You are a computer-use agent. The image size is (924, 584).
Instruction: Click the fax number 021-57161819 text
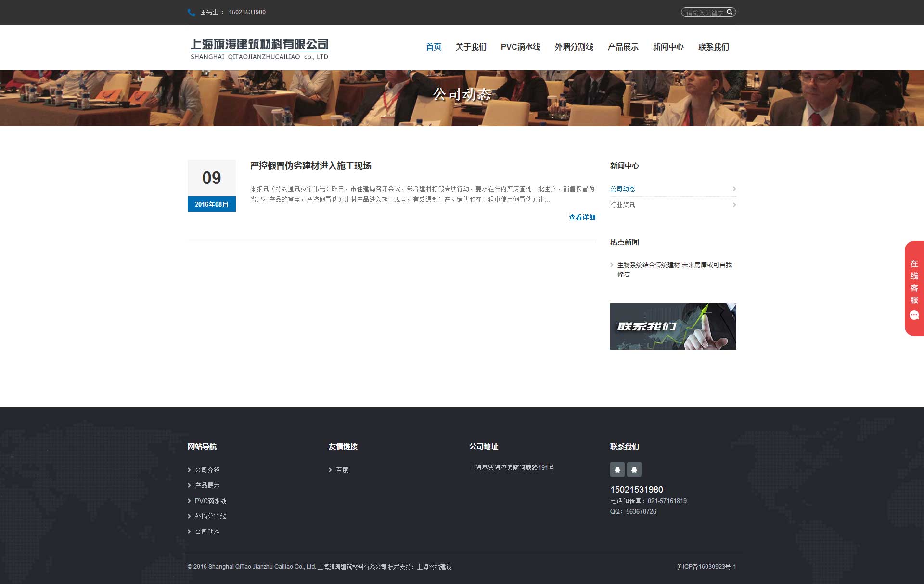667,501
